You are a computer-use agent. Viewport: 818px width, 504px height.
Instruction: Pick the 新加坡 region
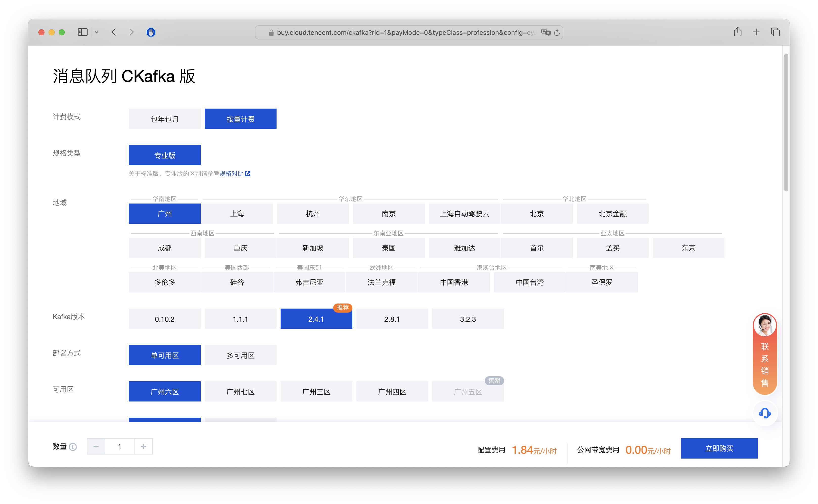(313, 248)
